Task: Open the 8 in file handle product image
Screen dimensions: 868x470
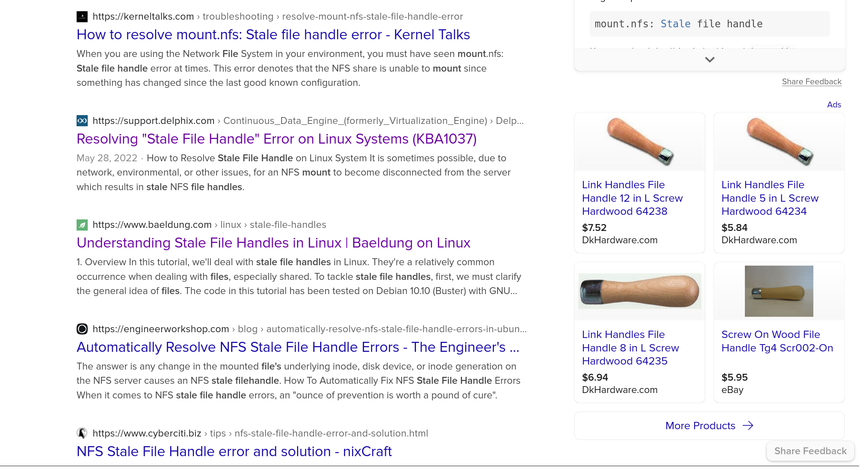Action: click(x=639, y=291)
